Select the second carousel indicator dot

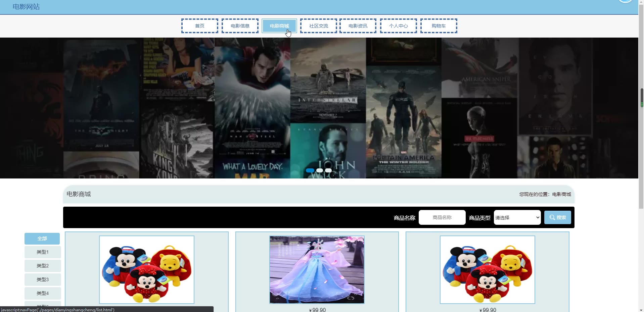point(320,170)
